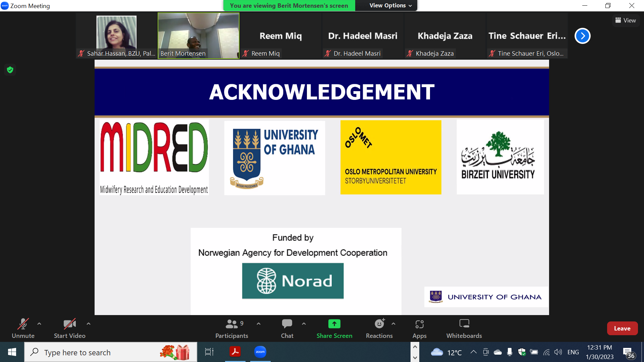Select Berit Mortensen's video thumbnail
644x362 pixels.
pyautogui.click(x=199, y=36)
